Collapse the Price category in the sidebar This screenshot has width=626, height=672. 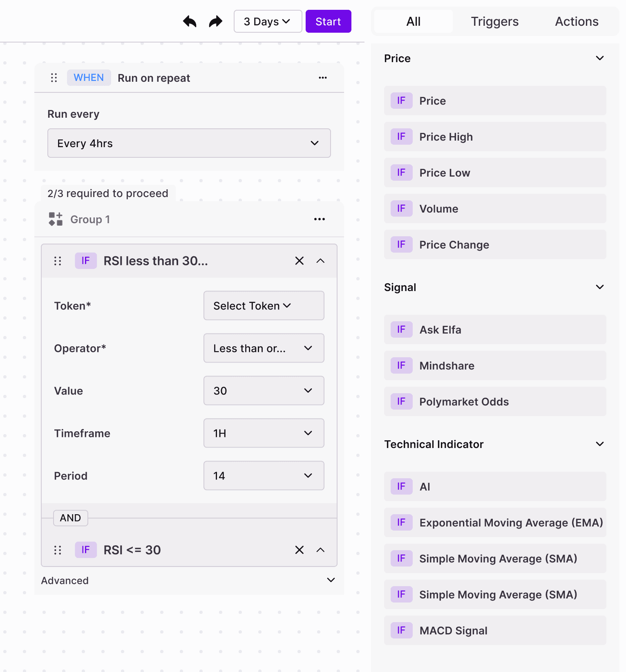point(599,58)
